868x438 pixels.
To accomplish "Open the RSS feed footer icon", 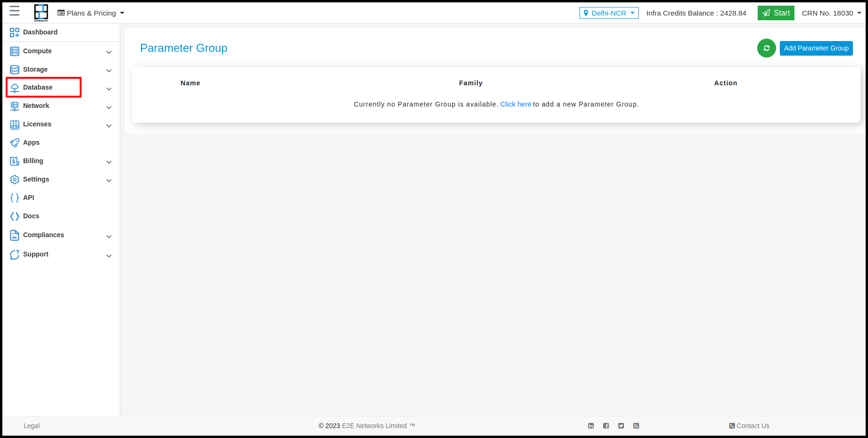I will pos(636,426).
